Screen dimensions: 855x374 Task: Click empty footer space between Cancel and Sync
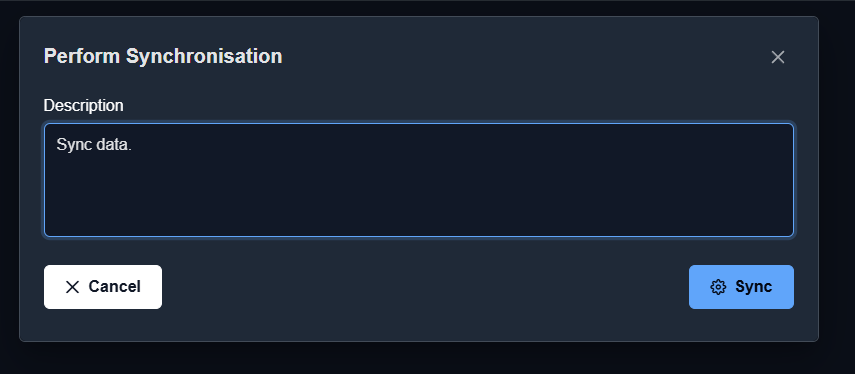425,287
